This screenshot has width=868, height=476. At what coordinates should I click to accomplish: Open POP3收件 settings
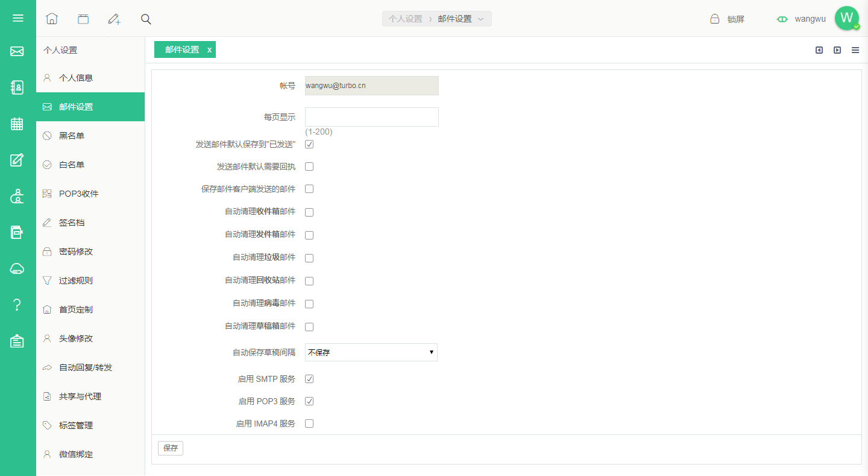click(90, 194)
